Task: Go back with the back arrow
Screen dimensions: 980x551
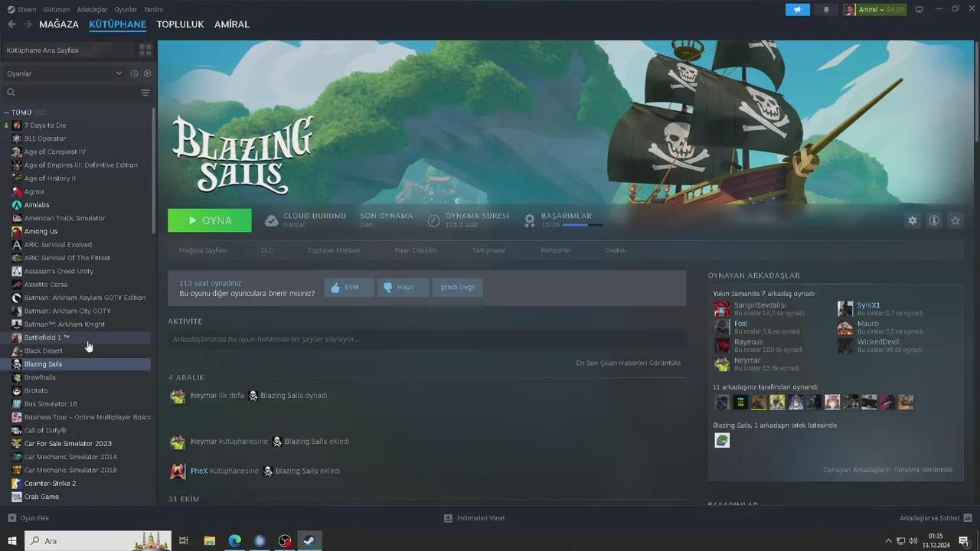Action: tap(11, 24)
